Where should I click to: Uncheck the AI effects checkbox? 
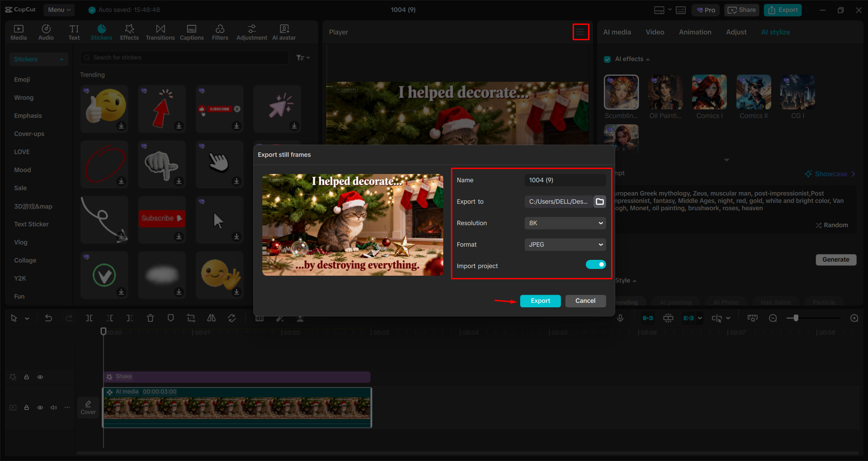(607, 59)
